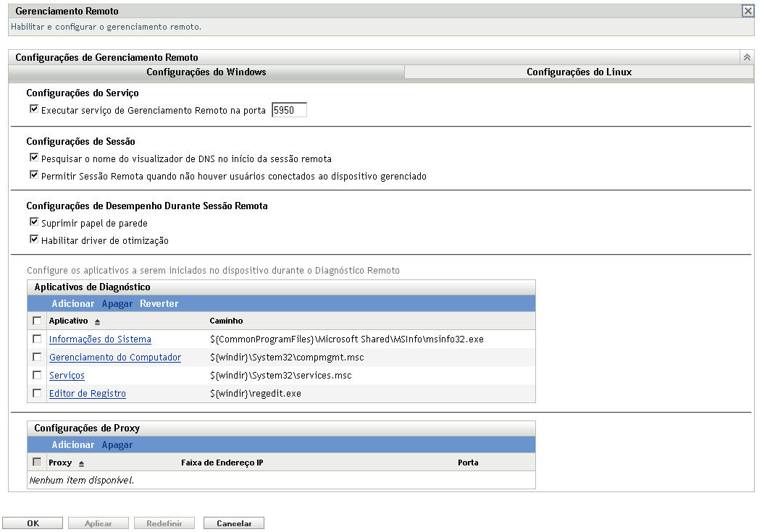
Task: Uncheck Habilitar driver de otimização
Action: [33, 240]
